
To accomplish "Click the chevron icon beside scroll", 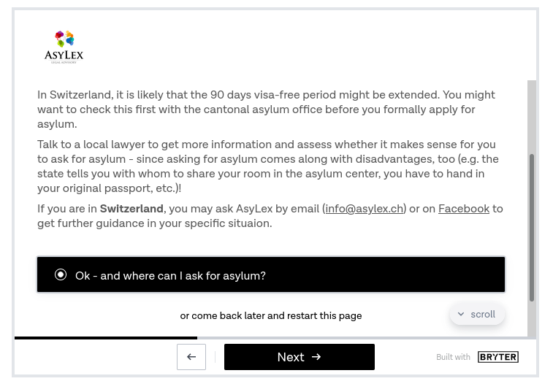I will point(461,314).
